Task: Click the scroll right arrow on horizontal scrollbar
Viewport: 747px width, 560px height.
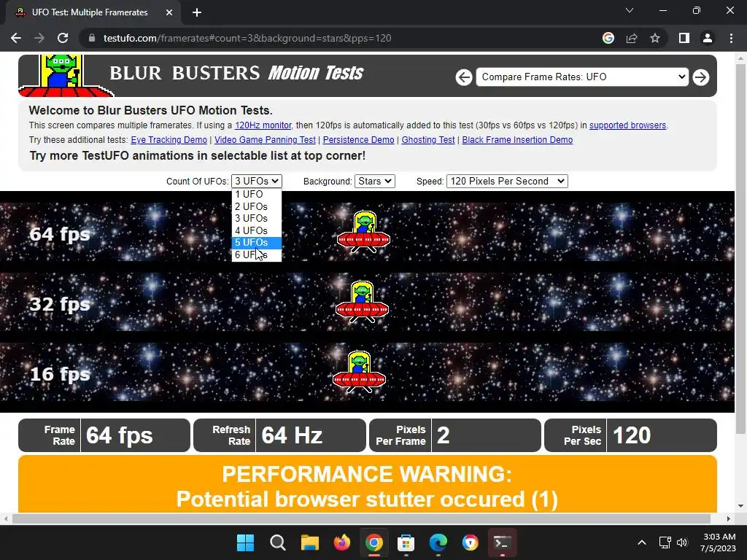Action: pos(729,518)
